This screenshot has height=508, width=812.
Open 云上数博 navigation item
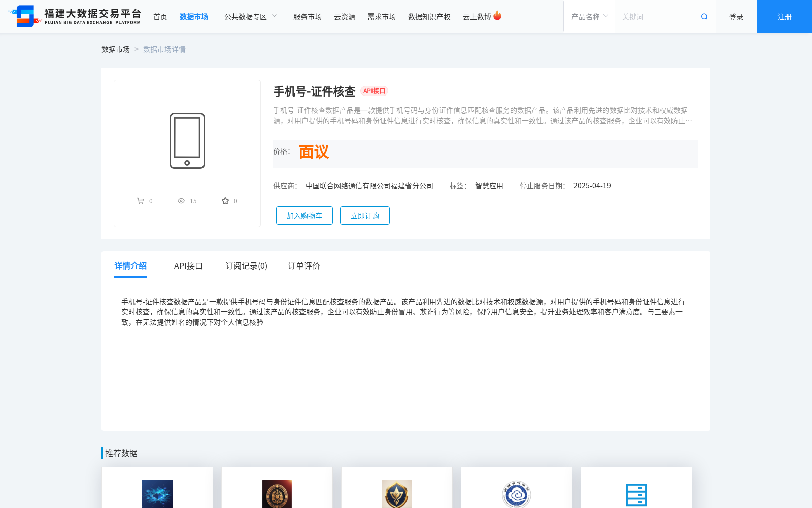pyautogui.click(x=477, y=17)
